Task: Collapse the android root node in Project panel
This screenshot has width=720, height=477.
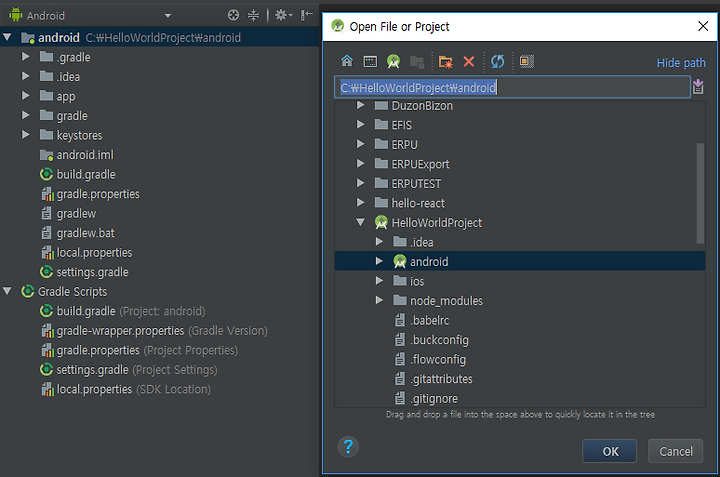Action: tap(7, 37)
